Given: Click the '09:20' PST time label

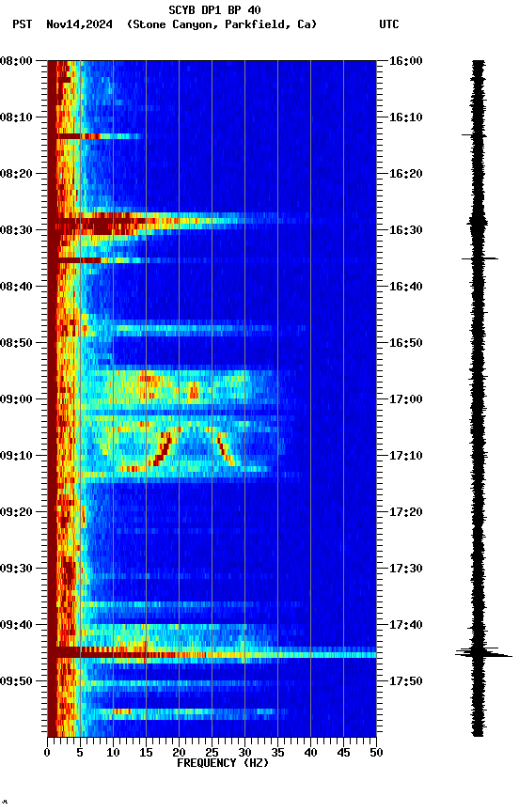Looking at the screenshot, I should pos(16,513).
